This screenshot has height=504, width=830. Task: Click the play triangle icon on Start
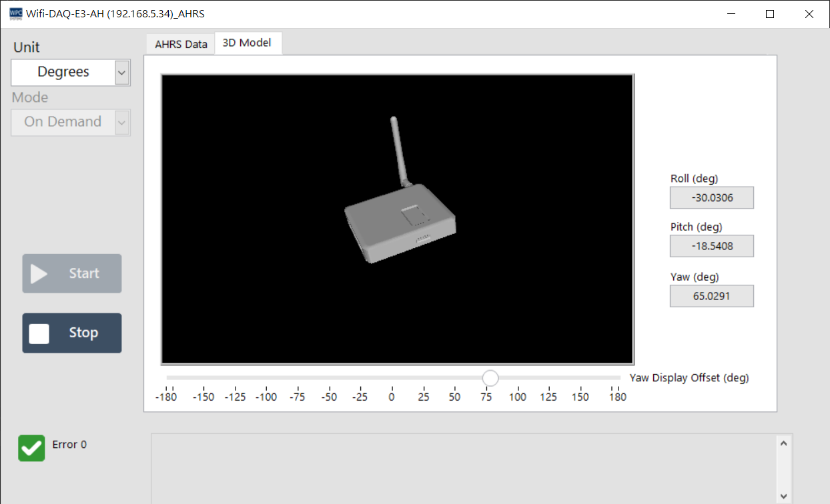pos(39,274)
